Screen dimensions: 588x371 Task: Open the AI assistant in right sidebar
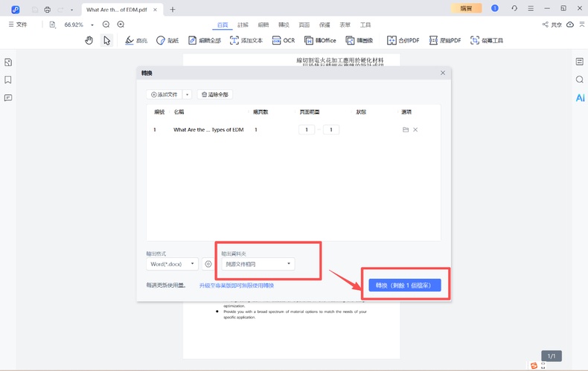(580, 98)
